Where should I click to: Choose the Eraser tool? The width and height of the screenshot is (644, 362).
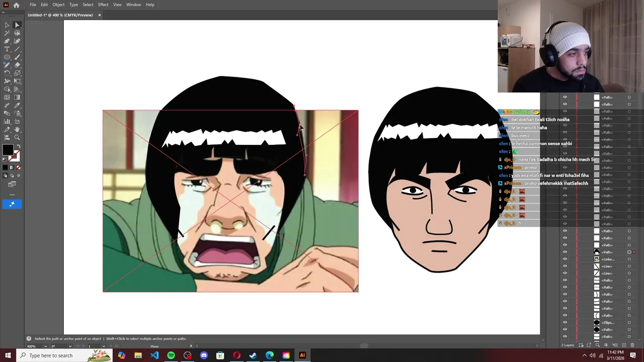[x=17, y=65]
